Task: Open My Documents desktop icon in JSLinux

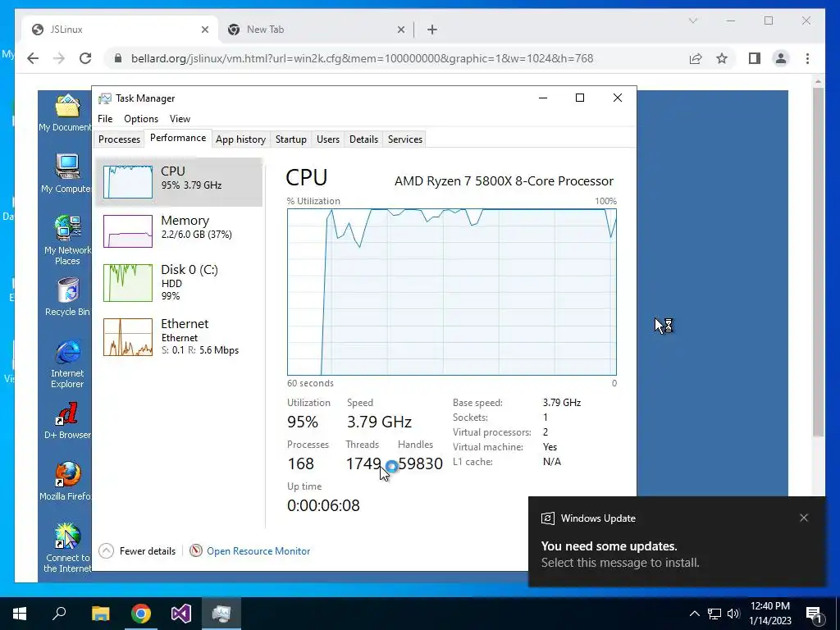Action: coord(67,112)
